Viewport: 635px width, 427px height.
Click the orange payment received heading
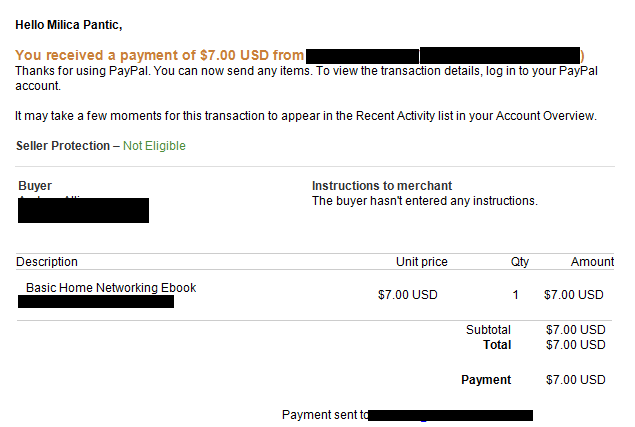[x=300, y=56]
